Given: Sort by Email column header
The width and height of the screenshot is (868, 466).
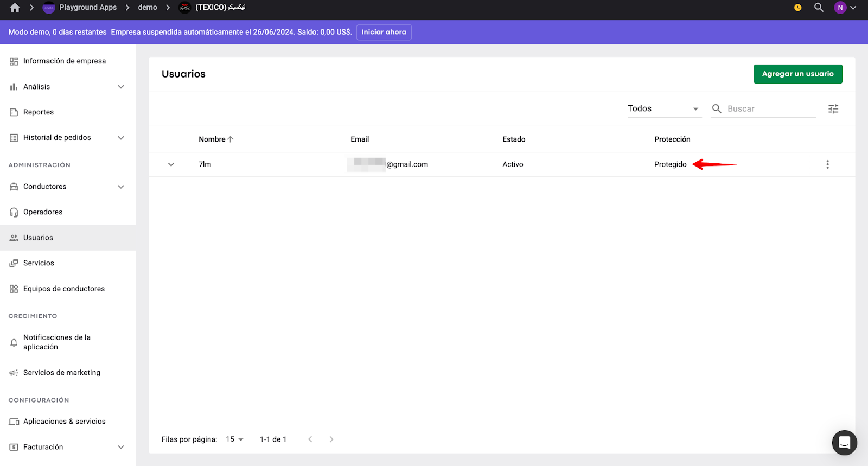Looking at the screenshot, I should tap(360, 139).
